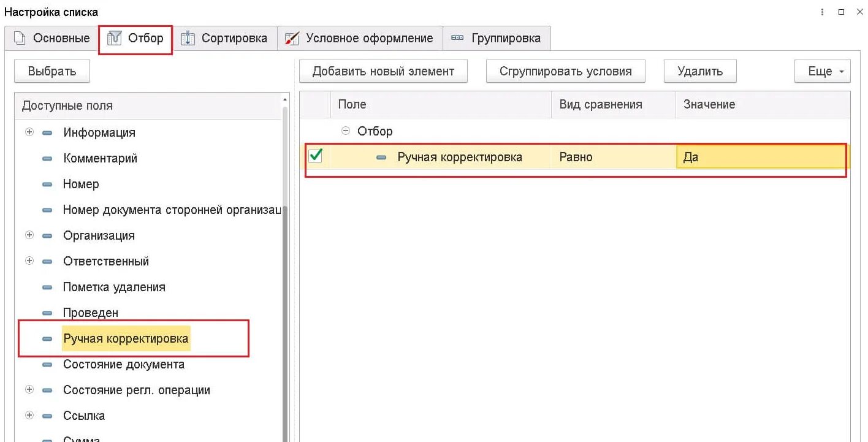
Task: Open the Еще dropdown menu
Action: tap(823, 71)
